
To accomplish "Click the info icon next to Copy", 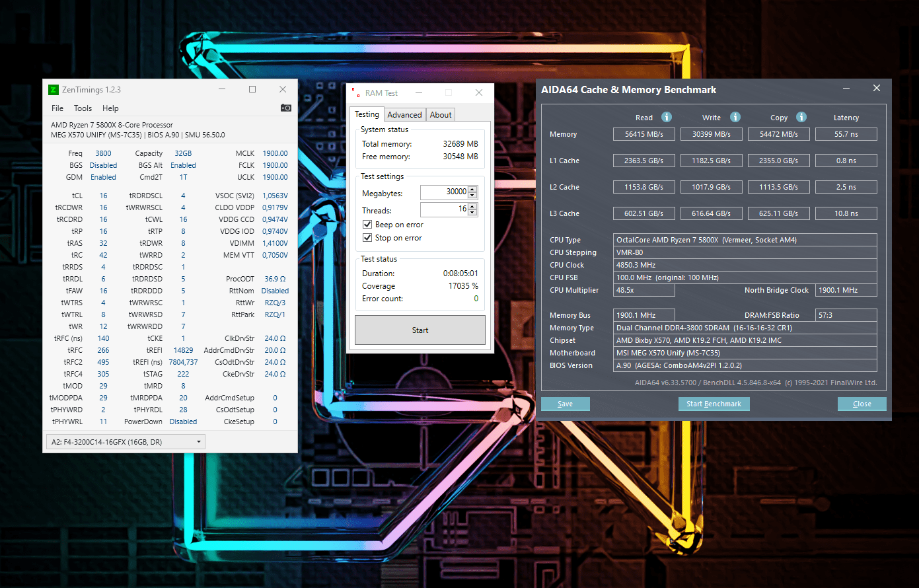I will [x=801, y=117].
